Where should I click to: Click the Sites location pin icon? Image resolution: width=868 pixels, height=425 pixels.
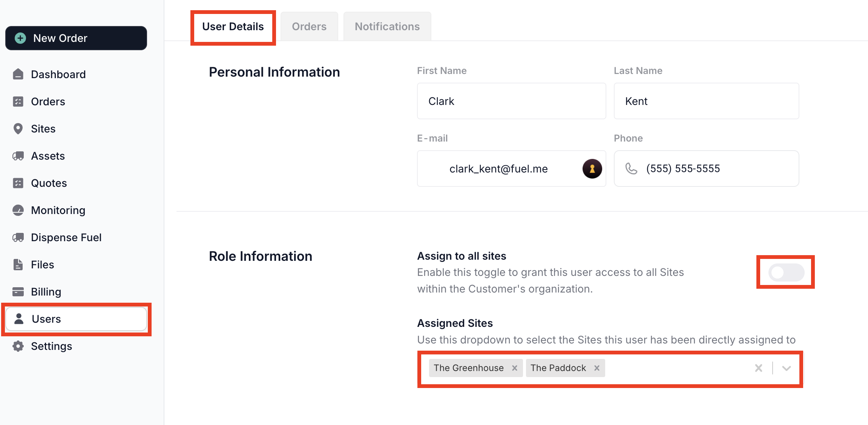(18, 129)
